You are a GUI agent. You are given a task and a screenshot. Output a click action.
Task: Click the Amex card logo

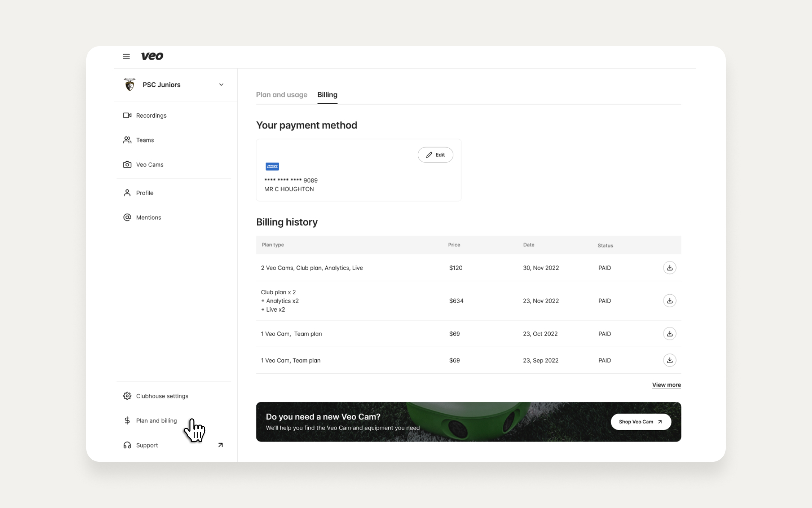pos(272,166)
